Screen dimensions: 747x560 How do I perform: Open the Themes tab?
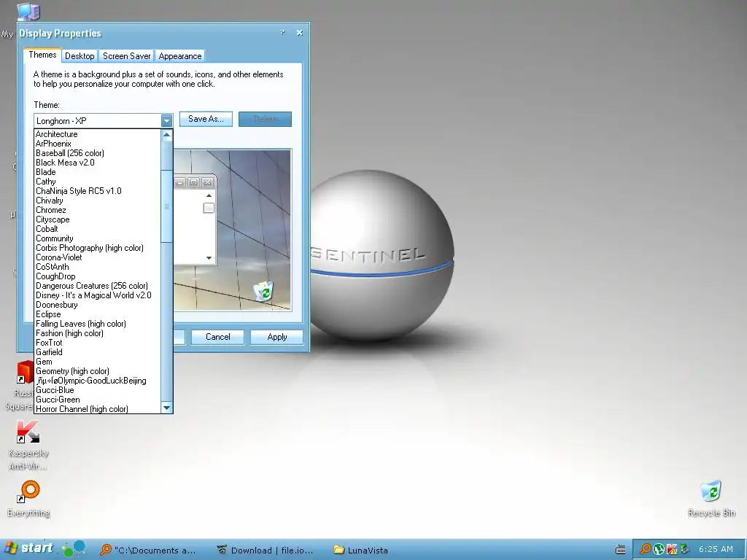point(42,55)
